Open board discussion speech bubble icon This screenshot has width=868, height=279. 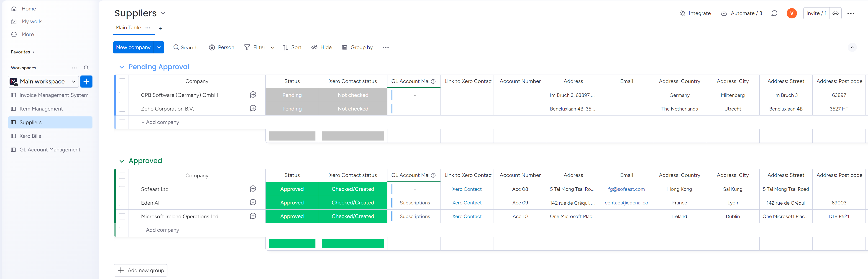tap(774, 13)
